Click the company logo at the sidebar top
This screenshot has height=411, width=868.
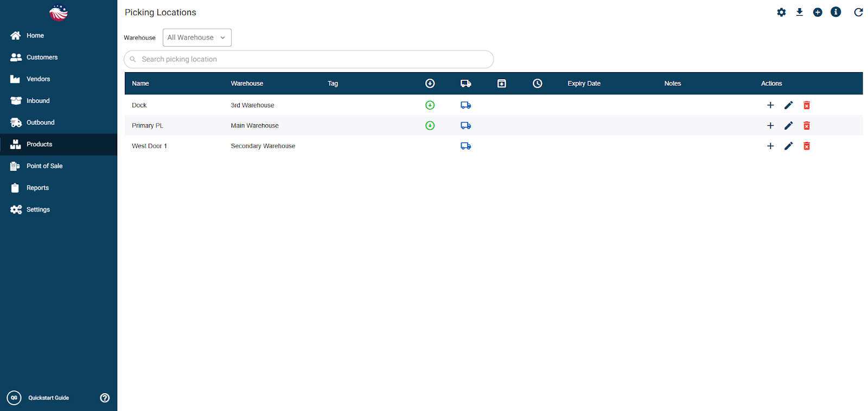click(x=59, y=12)
